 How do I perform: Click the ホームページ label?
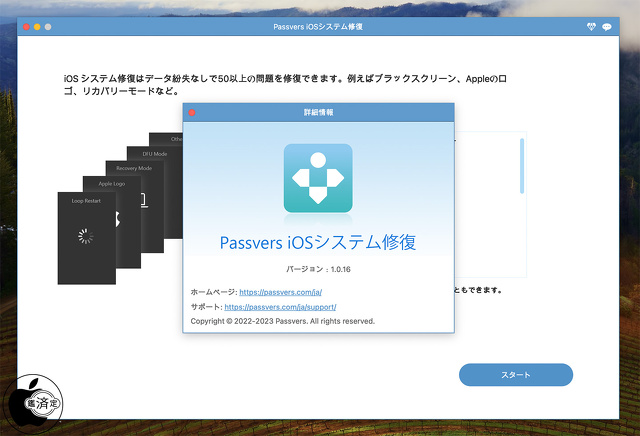[214, 292]
